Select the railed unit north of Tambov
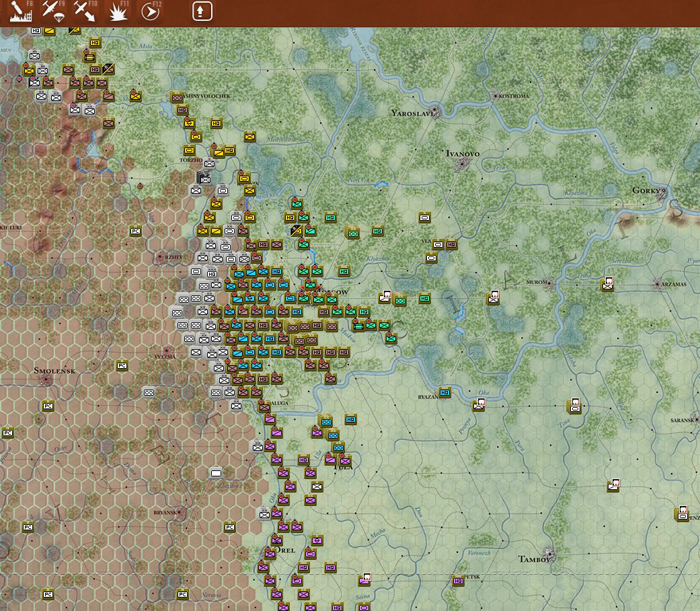This screenshot has height=611, width=700. (x=614, y=485)
